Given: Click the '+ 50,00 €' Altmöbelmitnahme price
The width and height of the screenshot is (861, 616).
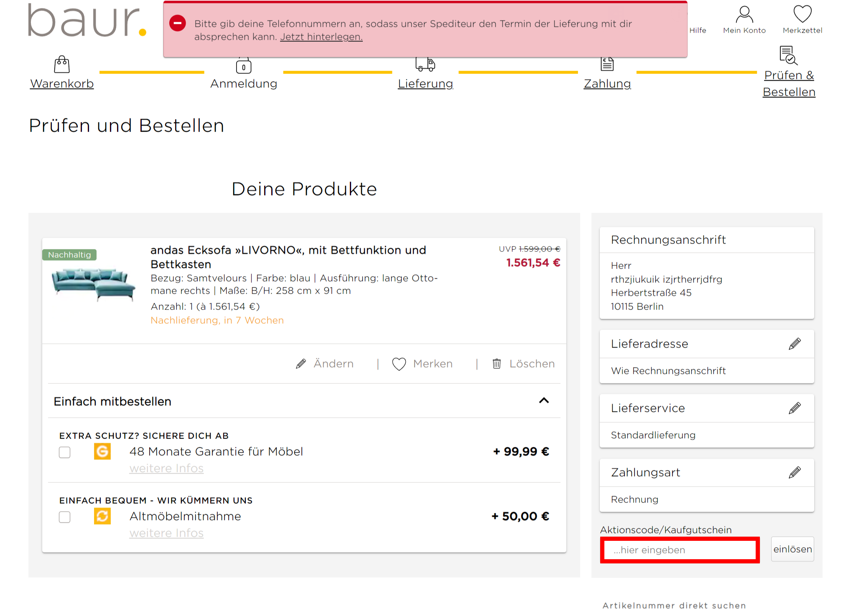Looking at the screenshot, I should (520, 516).
